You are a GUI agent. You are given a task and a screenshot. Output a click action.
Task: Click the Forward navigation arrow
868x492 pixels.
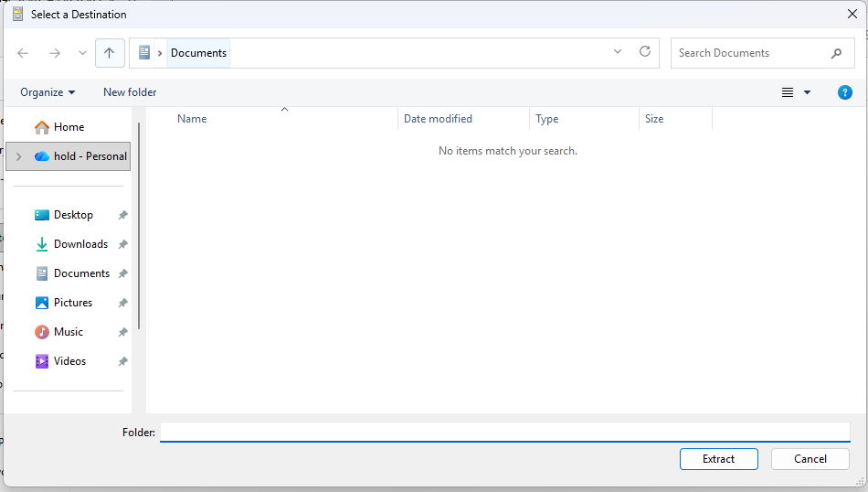click(x=54, y=53)
